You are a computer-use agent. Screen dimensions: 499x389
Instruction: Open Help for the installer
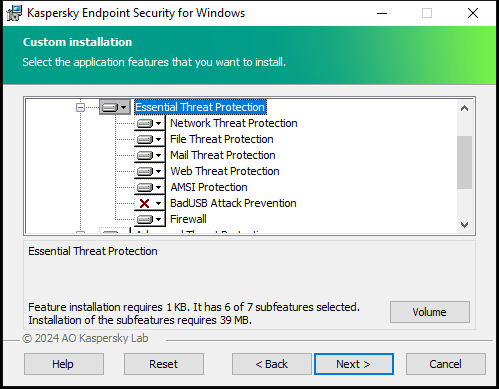tap(64, 364)
